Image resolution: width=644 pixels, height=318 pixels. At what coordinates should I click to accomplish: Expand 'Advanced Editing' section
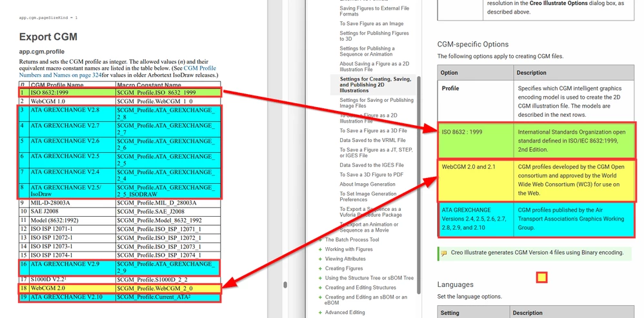pos(320,312)
